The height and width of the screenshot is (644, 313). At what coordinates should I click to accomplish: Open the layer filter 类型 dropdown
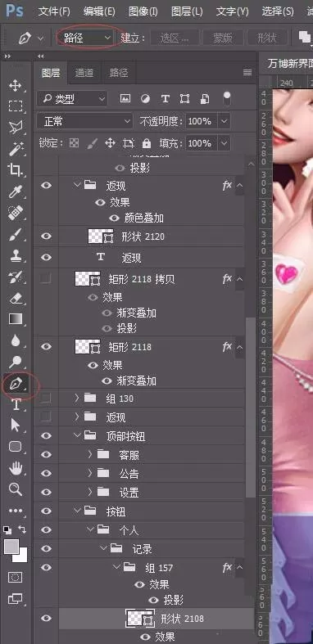pyautogui.click(x=72, y=98)
